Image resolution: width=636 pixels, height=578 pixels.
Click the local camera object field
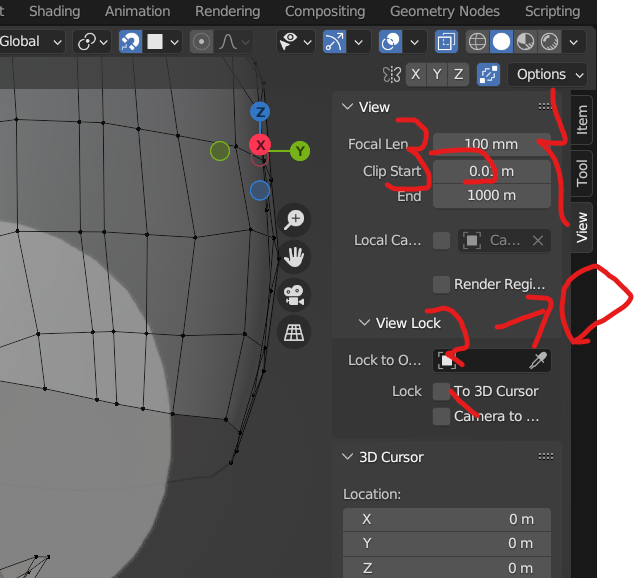click(x=504, y=241)
